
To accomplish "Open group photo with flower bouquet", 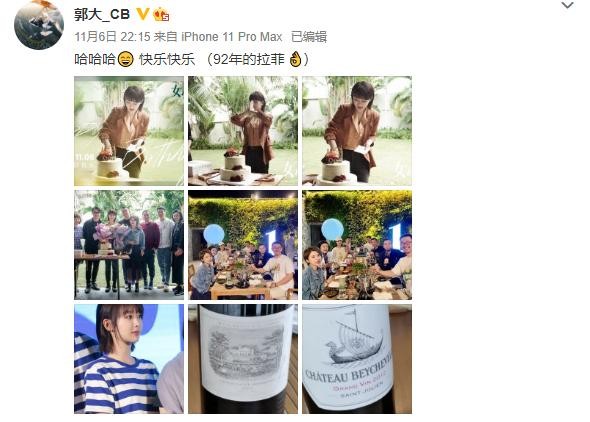I will [129, 245].
